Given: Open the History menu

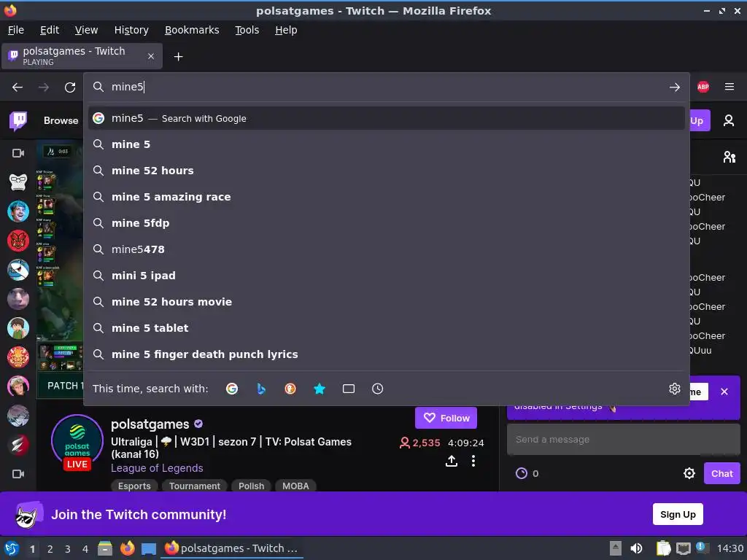Looking at the screenshot, I should point(131,30).
